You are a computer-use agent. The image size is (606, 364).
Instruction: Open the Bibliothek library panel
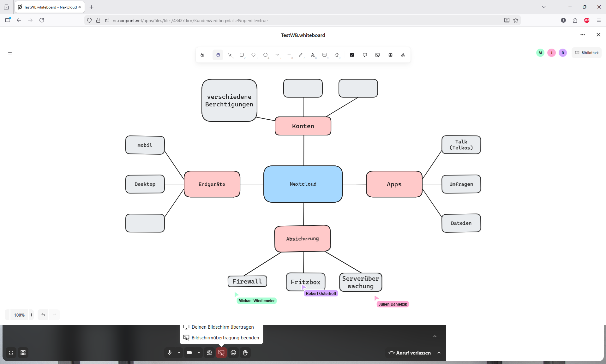[x=587, y=53]
